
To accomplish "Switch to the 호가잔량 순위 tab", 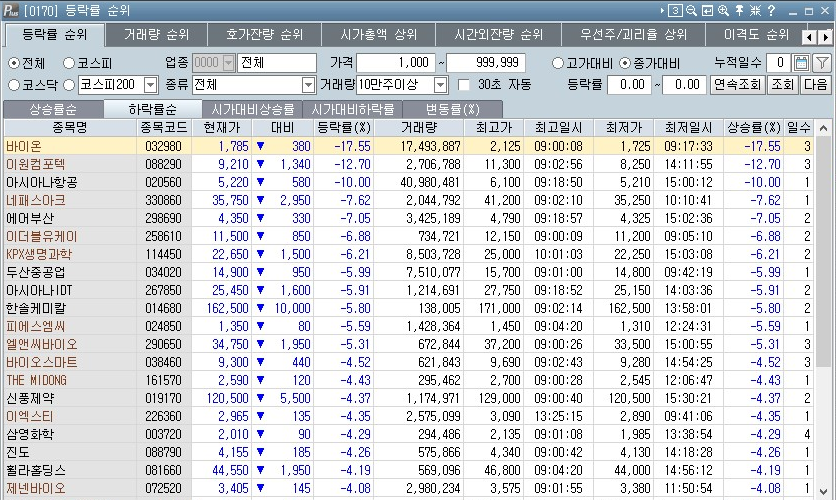I will point(264,35).
